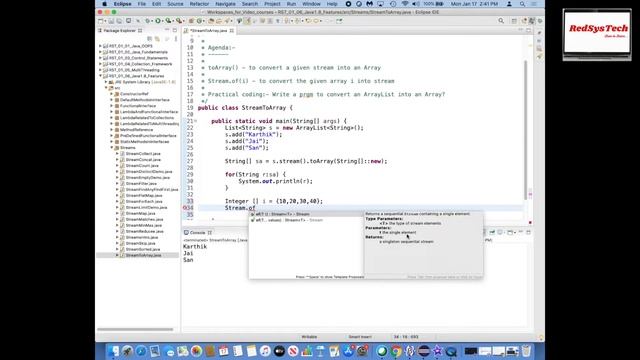This screenshot has width=640, height=360.
Task: Expand the JRE System Library node
Action: 106,82
